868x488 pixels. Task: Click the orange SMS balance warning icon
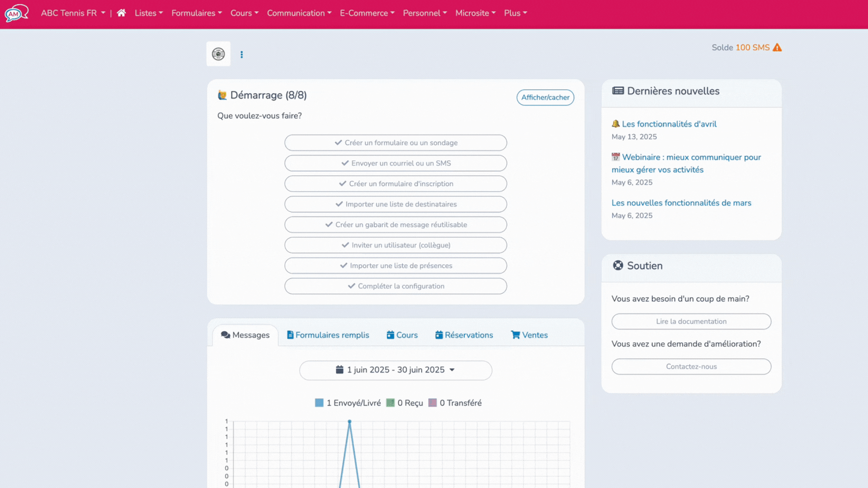(777, 47)
